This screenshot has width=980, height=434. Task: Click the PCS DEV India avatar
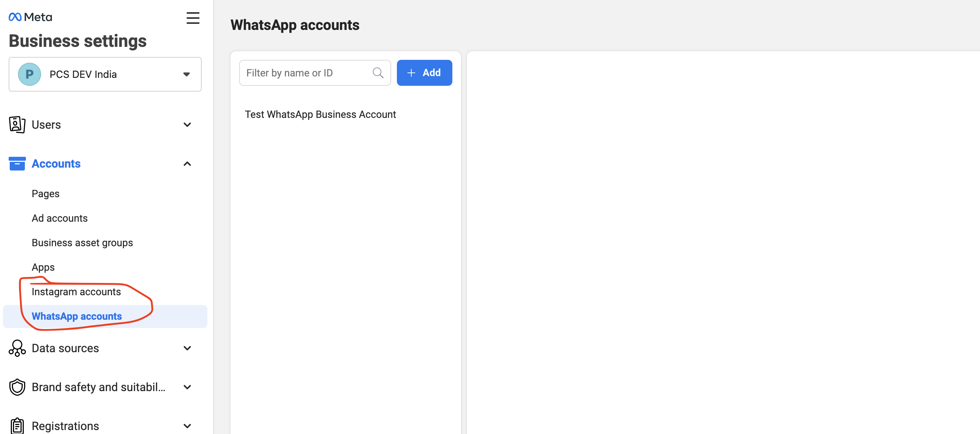click(x=29, y=74)
